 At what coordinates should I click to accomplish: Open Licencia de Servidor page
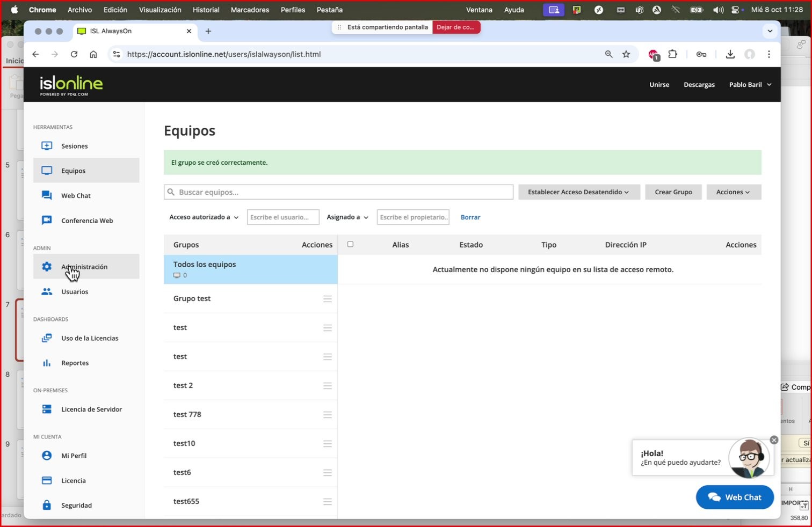coord(91,409)
